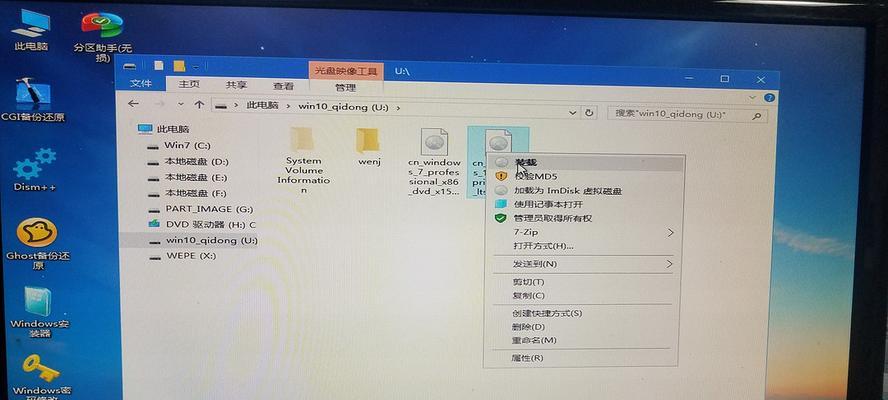Click the up one level arrow
888x400 pixels.
[x=199, y=105]
